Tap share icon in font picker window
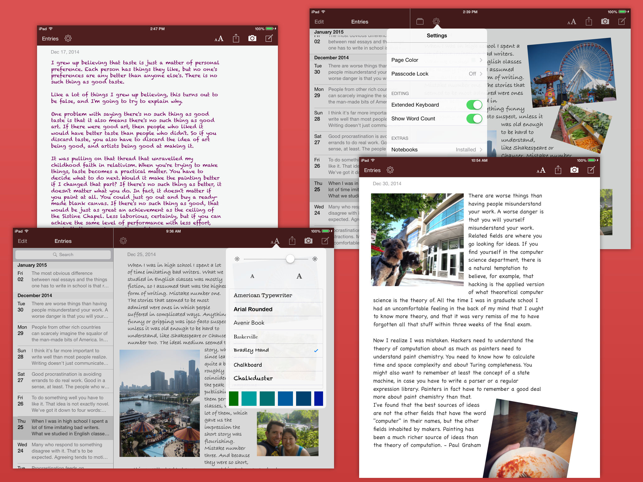Screen dimensions: 643x482 (292, 241)
